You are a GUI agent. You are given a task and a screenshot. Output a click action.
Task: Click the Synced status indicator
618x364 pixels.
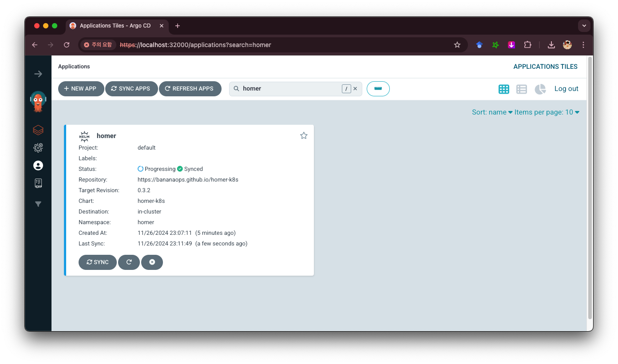(190, 169)
